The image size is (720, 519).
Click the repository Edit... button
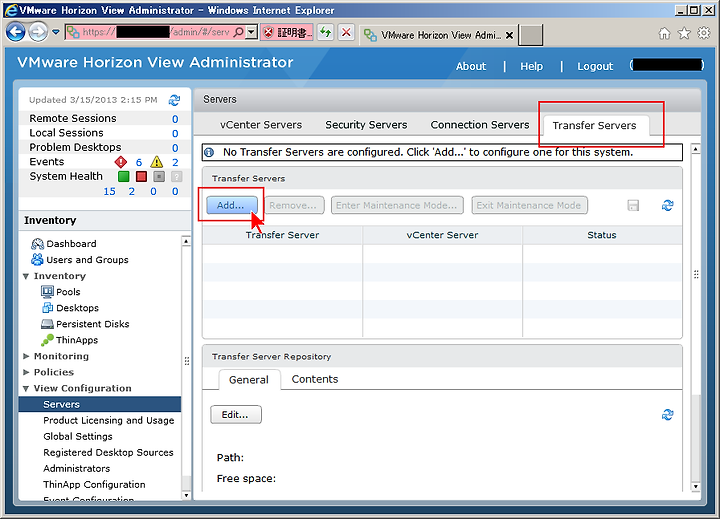tap(236, 415)
